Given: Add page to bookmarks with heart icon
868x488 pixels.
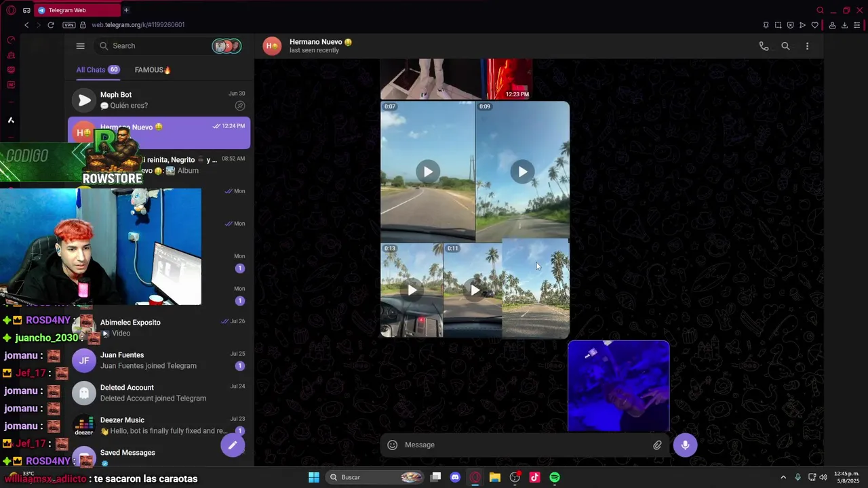Looking at the screenshot, I should click(814, 25).
